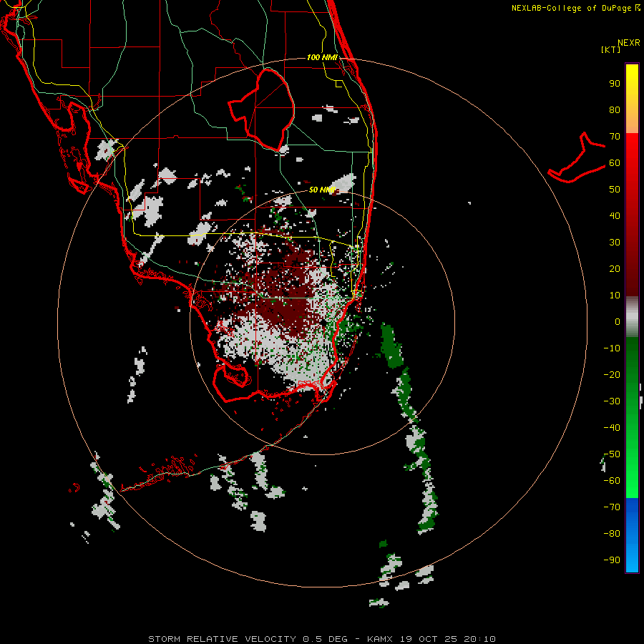Viewport: 644px width, 644px height.
Task: Click the 50 NMI range ring label
Action: pos(321,190)
